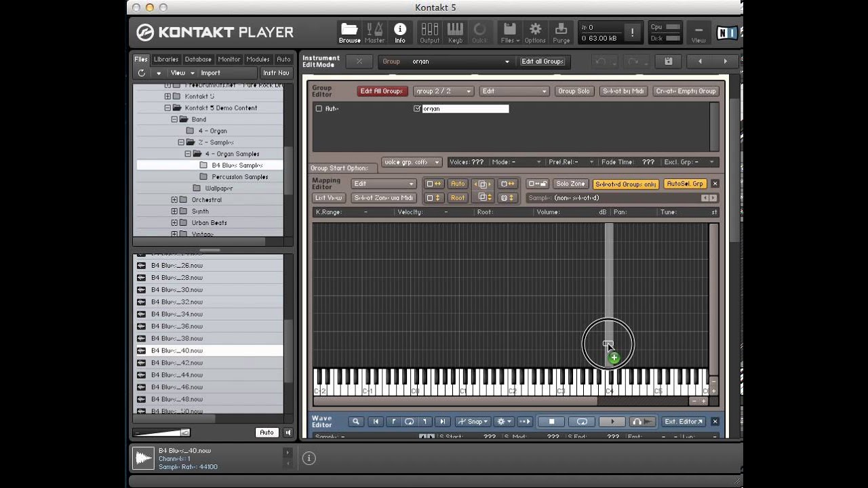Toggle the mapping Root button
The width and height of the screenshot is (868, 488).
pos(458,198)
